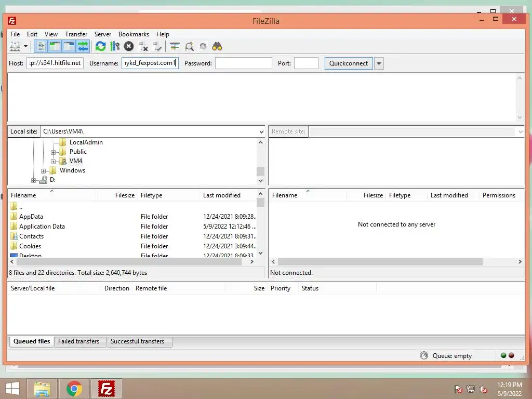The height and width of the screenshot is (399, 532).
Task: Sort the local list by Last modified column
Action: point(229,195)
